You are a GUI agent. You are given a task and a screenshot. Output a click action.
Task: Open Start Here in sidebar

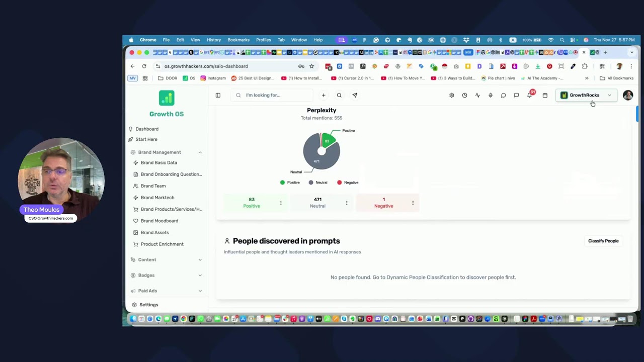(x=146, y=139)
